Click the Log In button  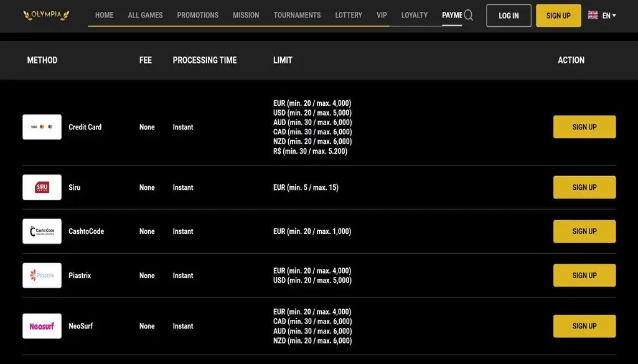point(509,16)
